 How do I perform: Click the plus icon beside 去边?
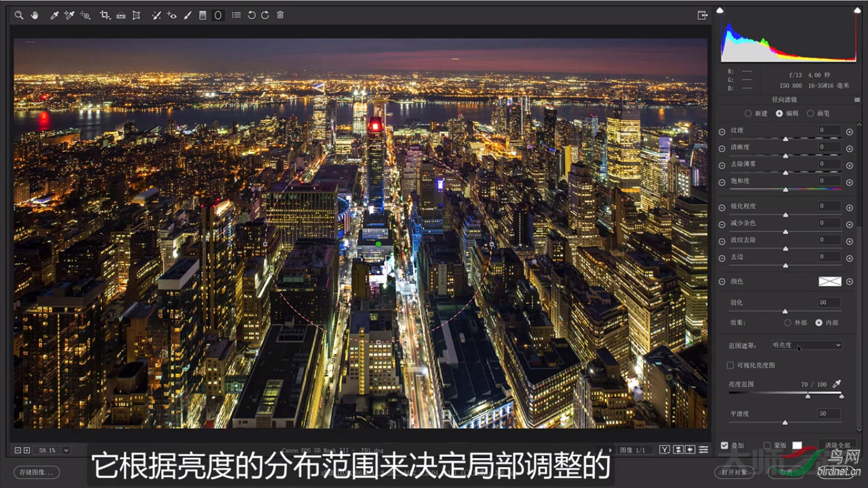tap(850, 258)
